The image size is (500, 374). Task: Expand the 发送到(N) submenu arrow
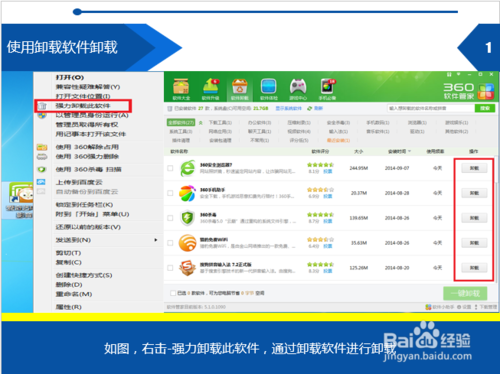pos(156,240)
